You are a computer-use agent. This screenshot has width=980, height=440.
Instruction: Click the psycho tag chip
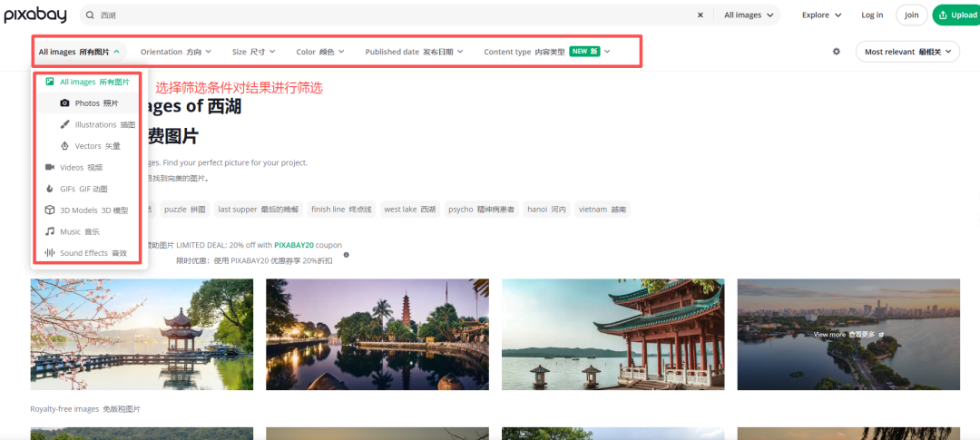481,210
